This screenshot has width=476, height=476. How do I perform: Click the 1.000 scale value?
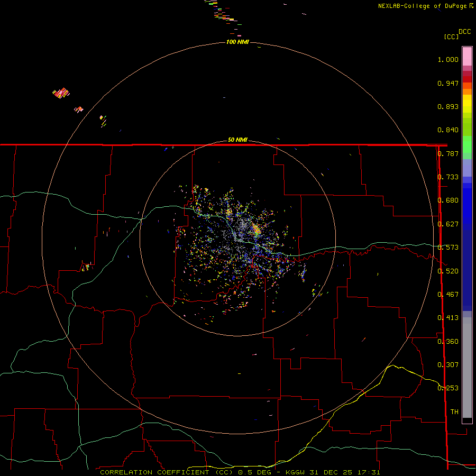448,59
